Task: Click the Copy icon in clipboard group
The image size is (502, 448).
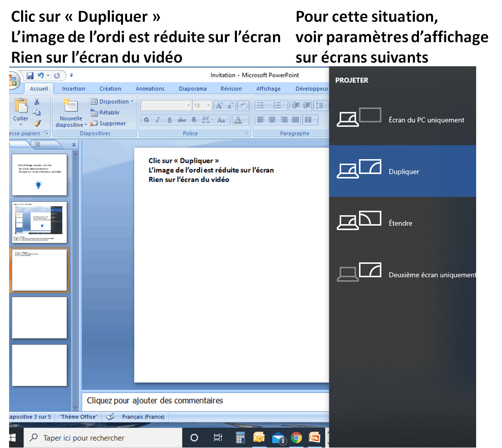Action: pos(37,113)
